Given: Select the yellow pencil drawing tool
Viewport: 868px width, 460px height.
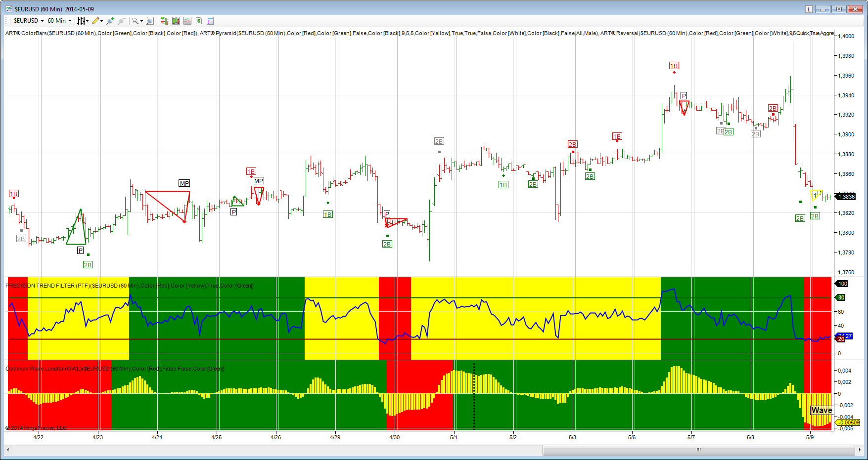Looking at the screenshot, I should click(x=96, y=21).
